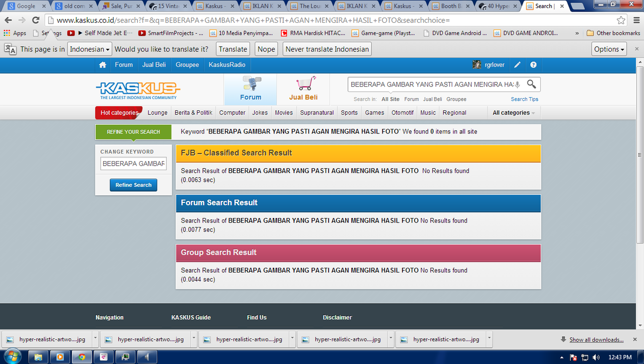Screen dimensions: 644x364
Task: Click the network tray icon
Action: 585,357
